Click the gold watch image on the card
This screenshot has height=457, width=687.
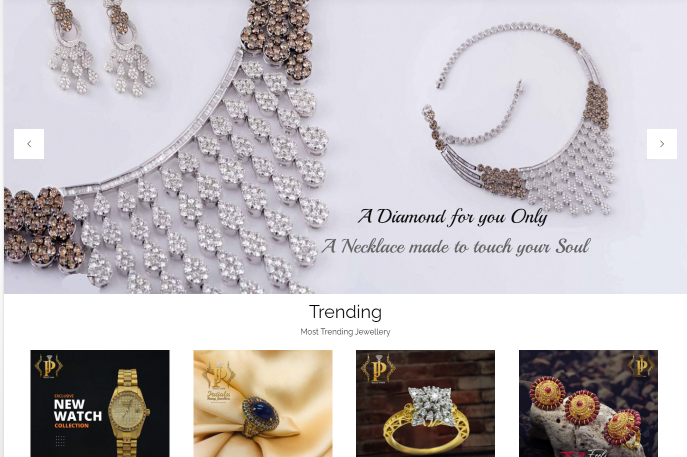[x=128, y=413]
